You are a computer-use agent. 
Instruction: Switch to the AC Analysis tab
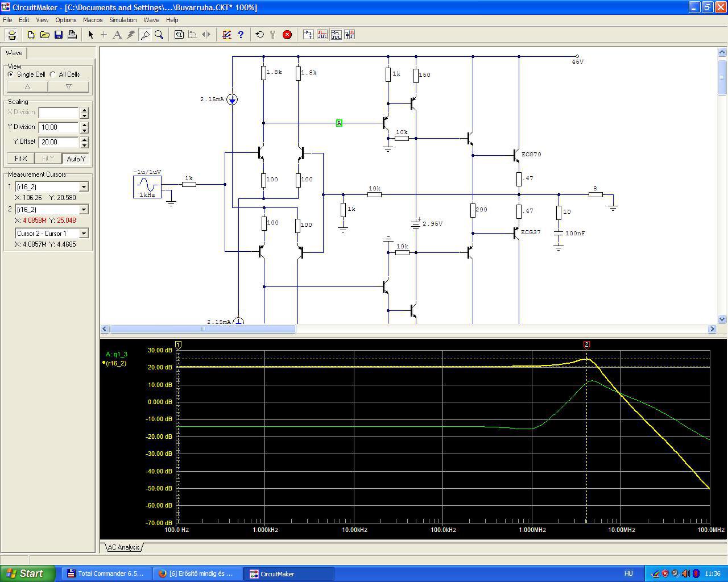123,547
